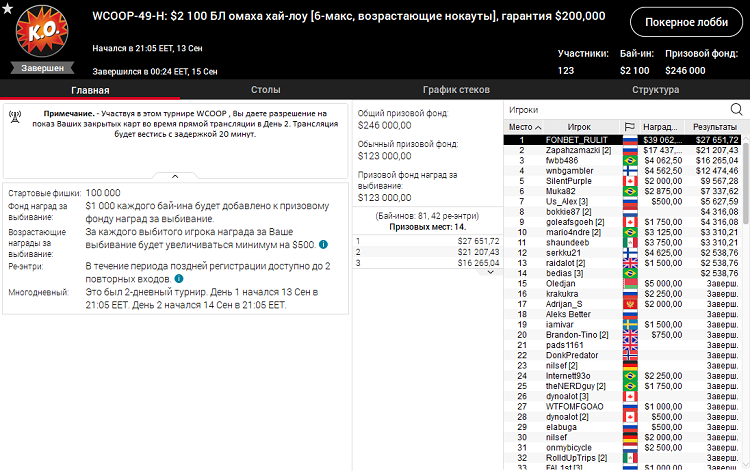Click the favorite star icon
This screenshot has height=471, width=750.
pos(8,9)
